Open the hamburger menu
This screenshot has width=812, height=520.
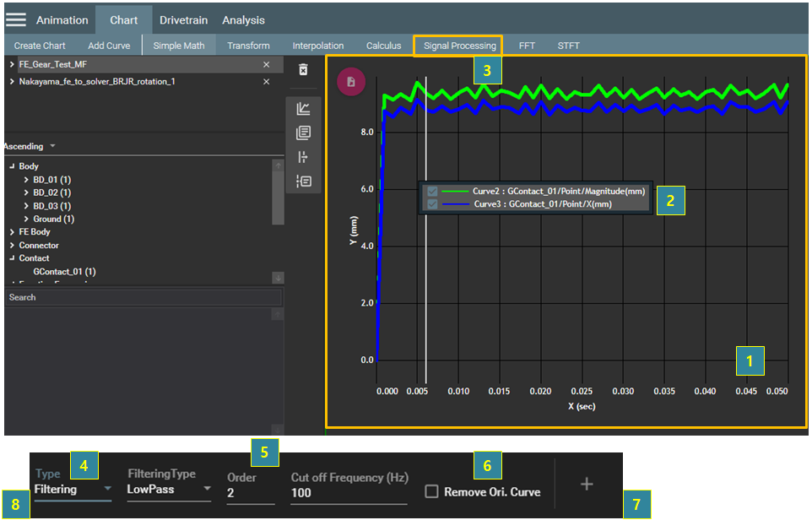point(15,19)
